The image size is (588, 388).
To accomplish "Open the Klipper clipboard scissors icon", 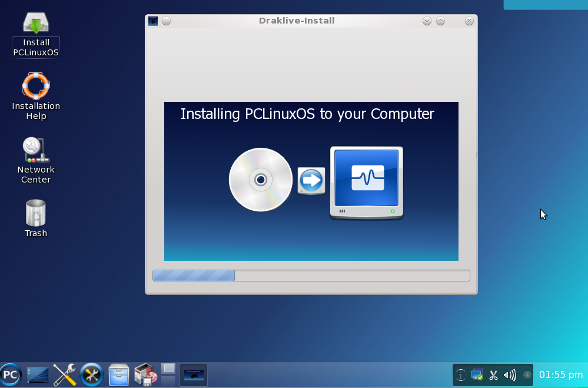I will pyautogui.click(x=493, y=375).
